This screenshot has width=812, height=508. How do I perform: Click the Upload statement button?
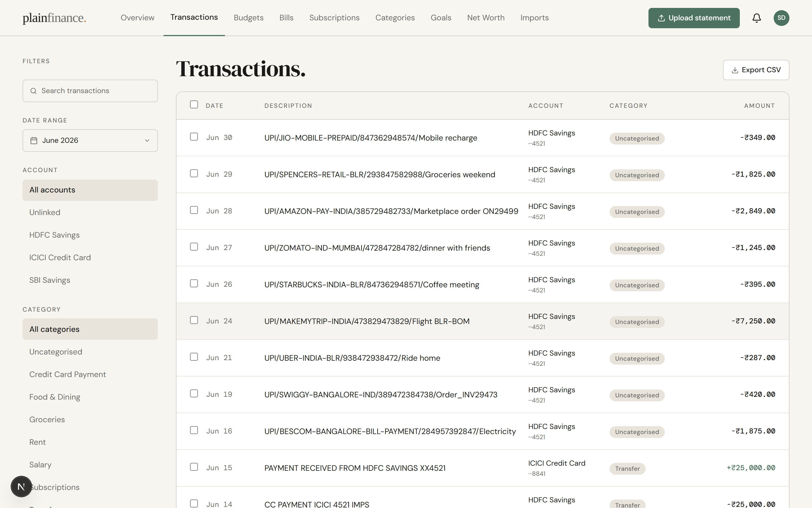click(x=694, y=18)
